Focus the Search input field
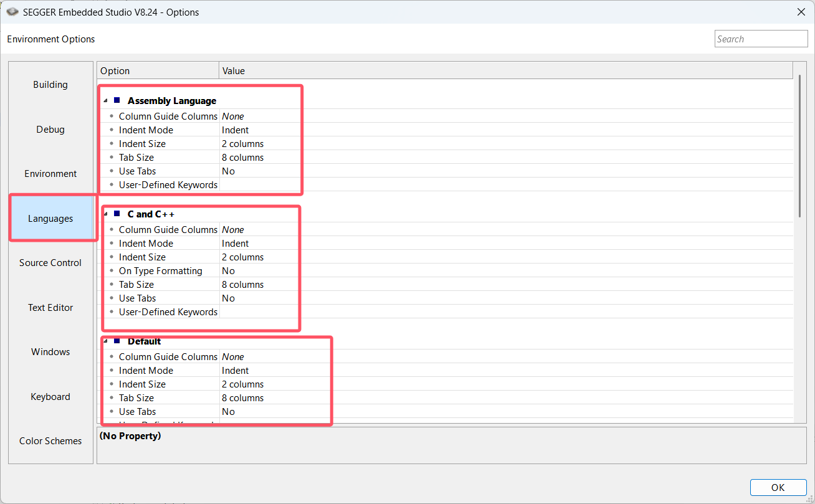This screenshot has height=504, width=815. point(761,39)
